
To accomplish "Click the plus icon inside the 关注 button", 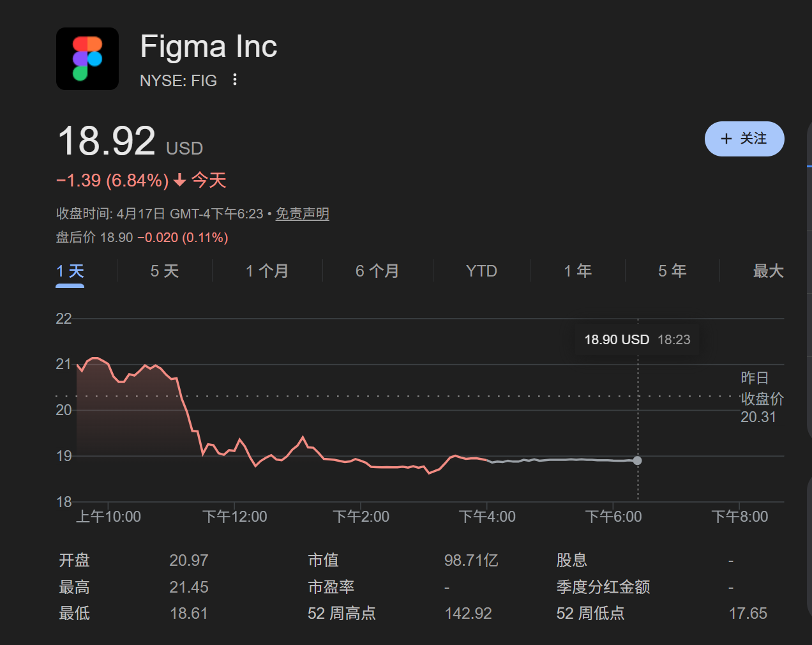I will 725,139.
